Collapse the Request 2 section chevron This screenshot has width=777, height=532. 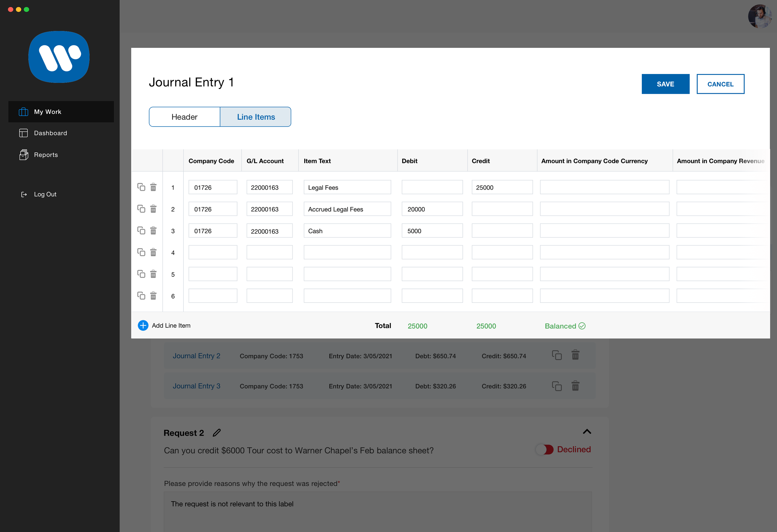coord(587,432)
